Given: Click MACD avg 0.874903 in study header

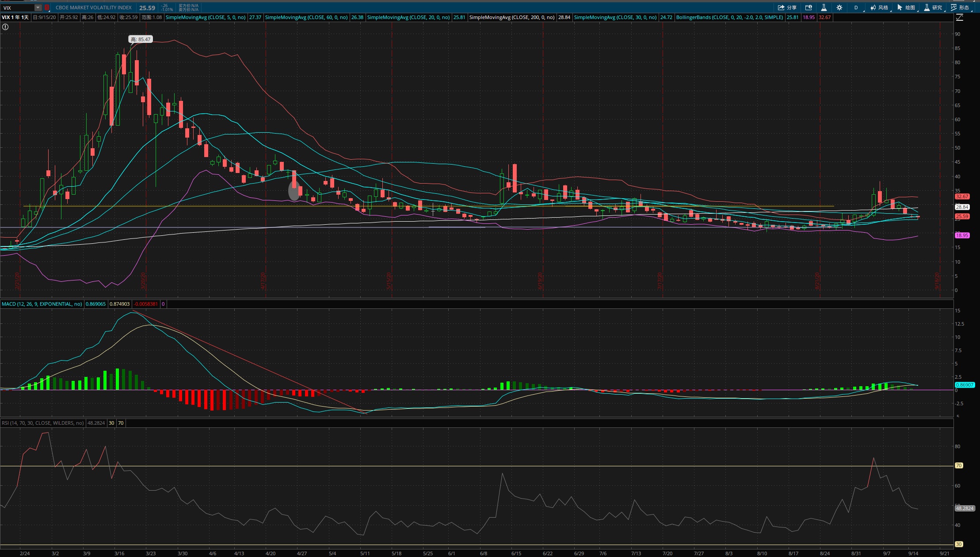Looking at the screenshot, I should pos(119,304).
